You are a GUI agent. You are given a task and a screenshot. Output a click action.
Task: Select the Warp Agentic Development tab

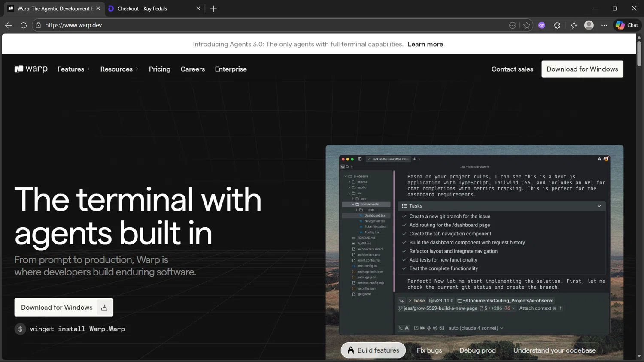[x=54, y=9]
